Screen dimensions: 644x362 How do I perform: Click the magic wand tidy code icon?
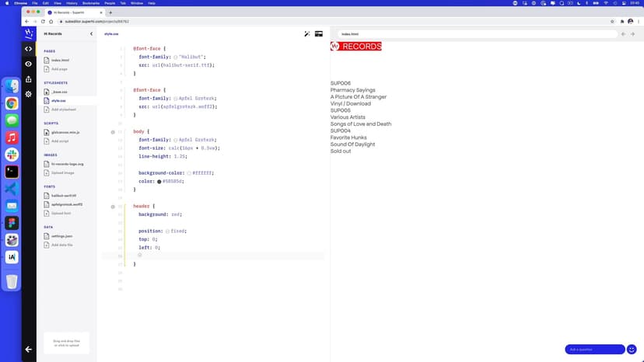[307, 34]
